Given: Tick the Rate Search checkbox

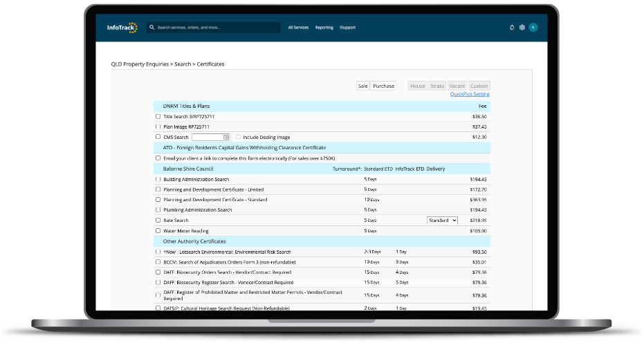Looking at the screenshot, I should click(158, 220).
